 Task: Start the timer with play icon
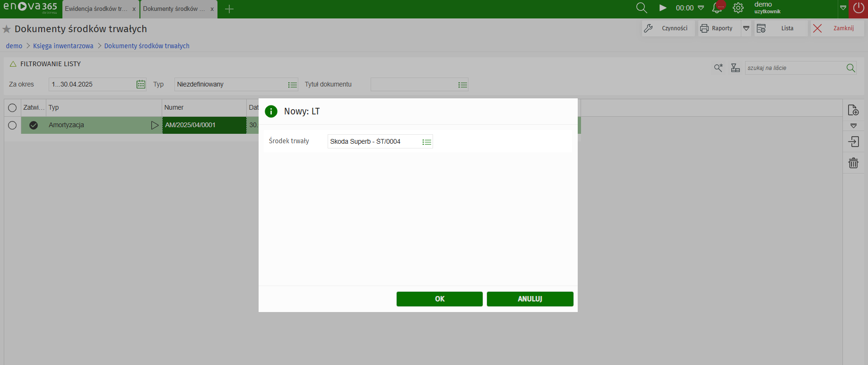point(663,8)
